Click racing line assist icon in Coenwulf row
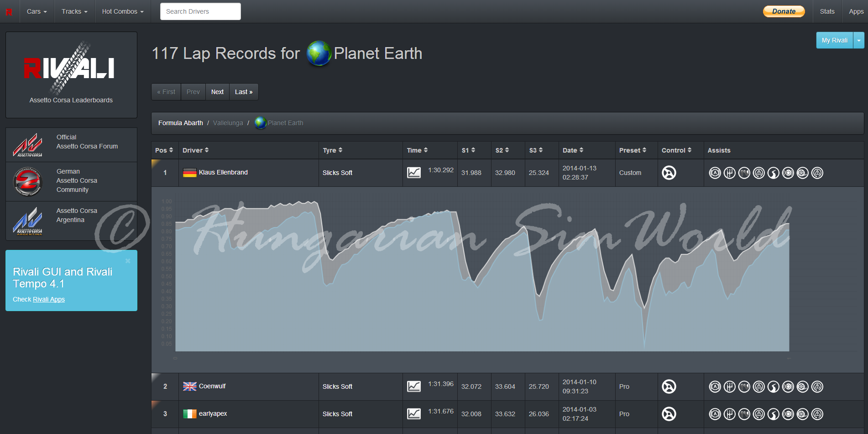Viewport: 868px width, 434px height. 774,386
